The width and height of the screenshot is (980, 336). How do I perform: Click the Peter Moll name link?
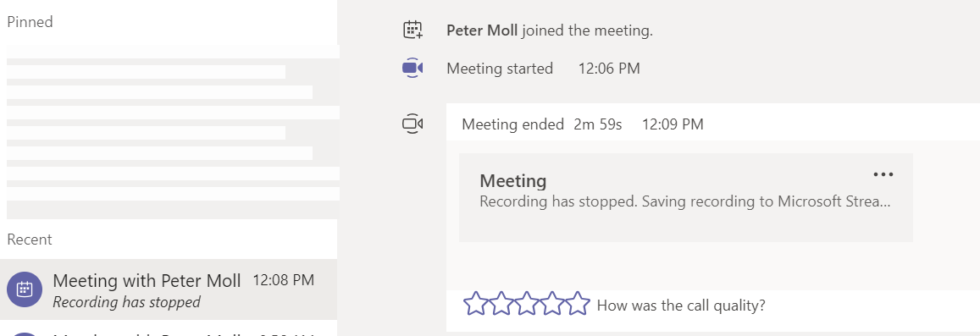tap(482, 30)
